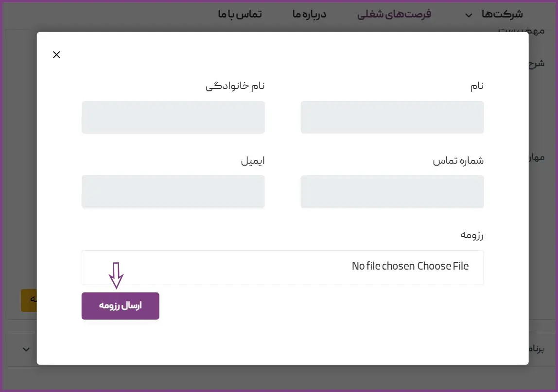The width and height of the screenshot is (558, 392).
Task: Click the 'No file chosen' text
Action: click(x=383, y=266)
